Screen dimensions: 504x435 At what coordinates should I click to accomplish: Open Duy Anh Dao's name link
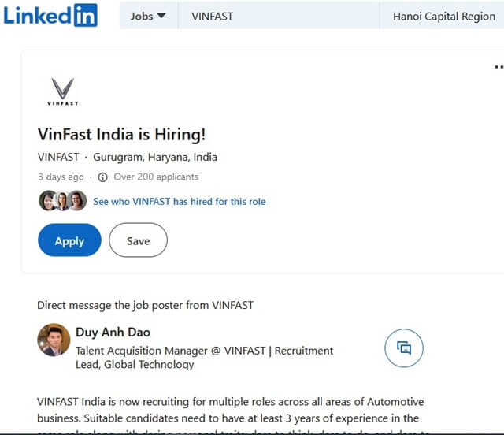click(x=113, y=332)
